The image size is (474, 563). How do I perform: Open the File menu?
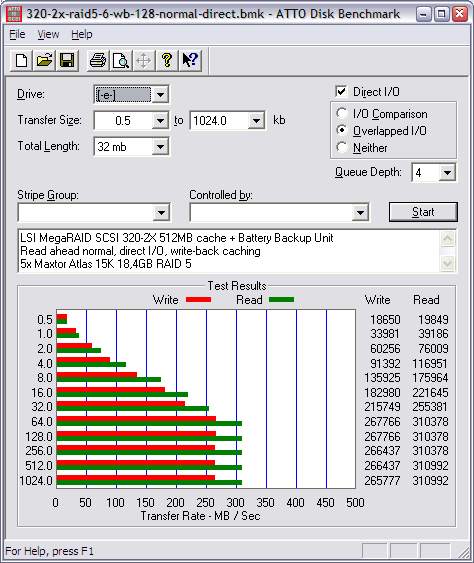(x=17, y=34)
